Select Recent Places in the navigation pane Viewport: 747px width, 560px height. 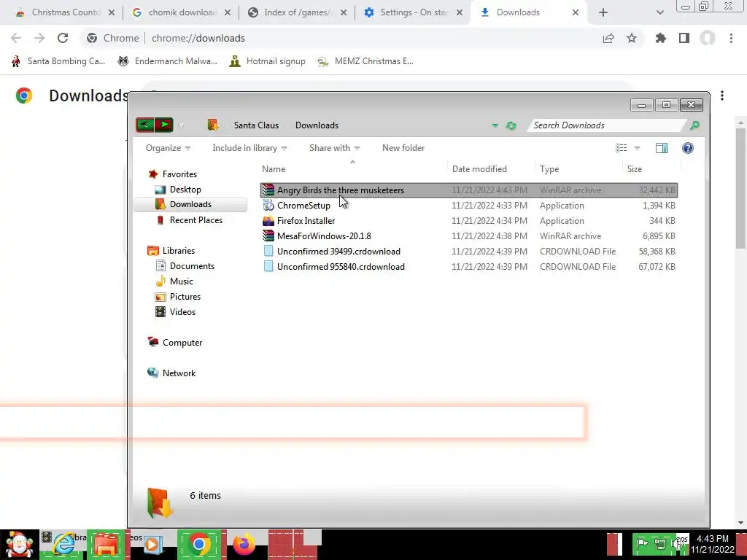tap(196, 220)
